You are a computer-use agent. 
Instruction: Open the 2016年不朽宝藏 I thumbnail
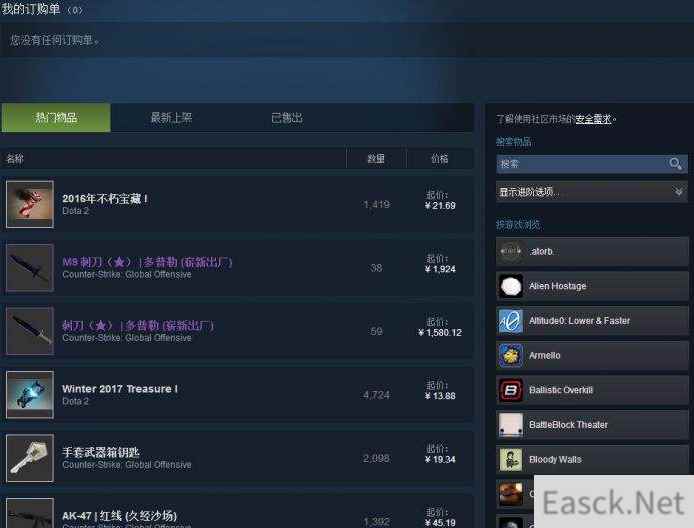[x=30, y=204]
